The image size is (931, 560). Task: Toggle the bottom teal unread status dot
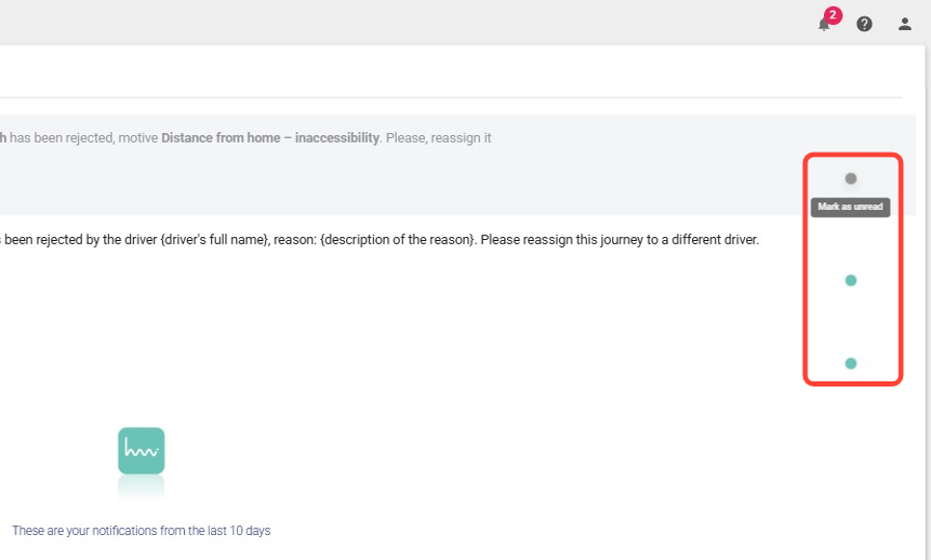[x=850, y=363]
